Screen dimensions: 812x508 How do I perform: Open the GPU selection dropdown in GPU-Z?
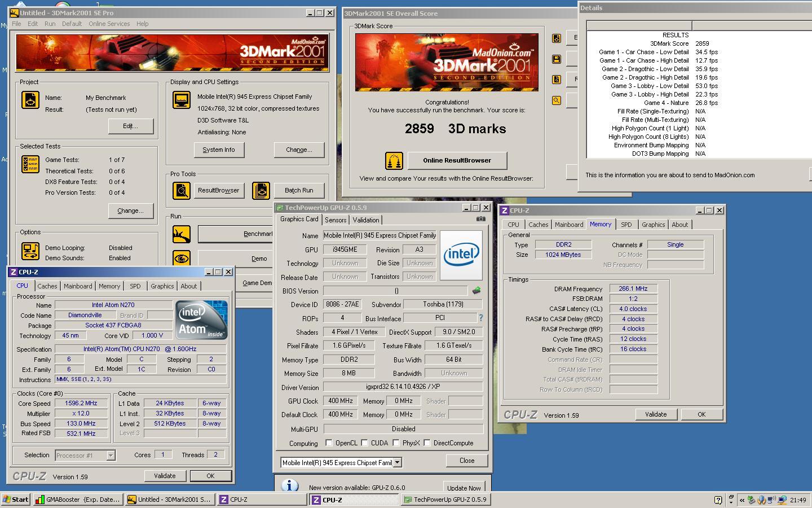pos(398,462)
